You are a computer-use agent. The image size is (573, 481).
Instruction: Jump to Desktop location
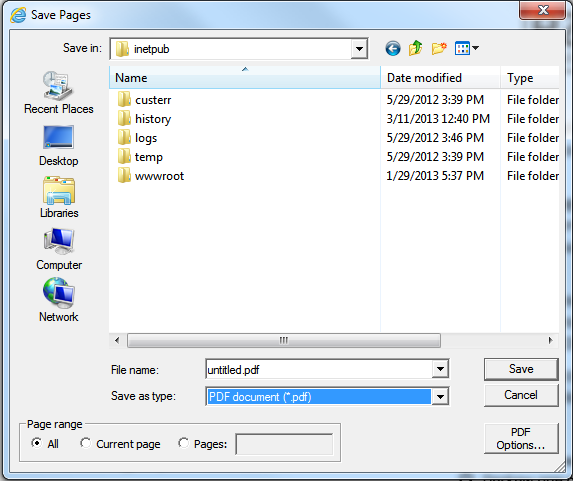coord(58,145)
